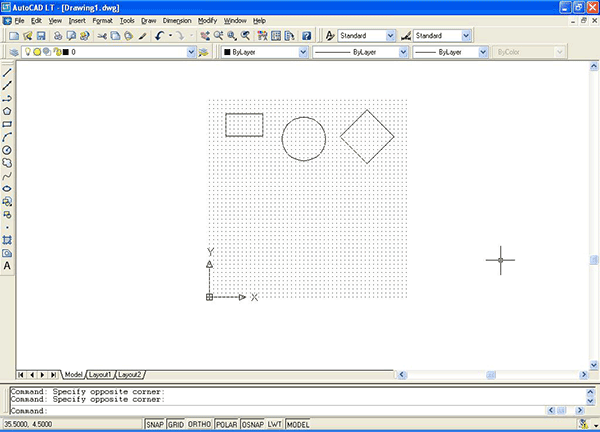This screenshot has width=600, height=432.
Task: Expand the linetype ByLayer dropdown
Action: click(403, 52)
